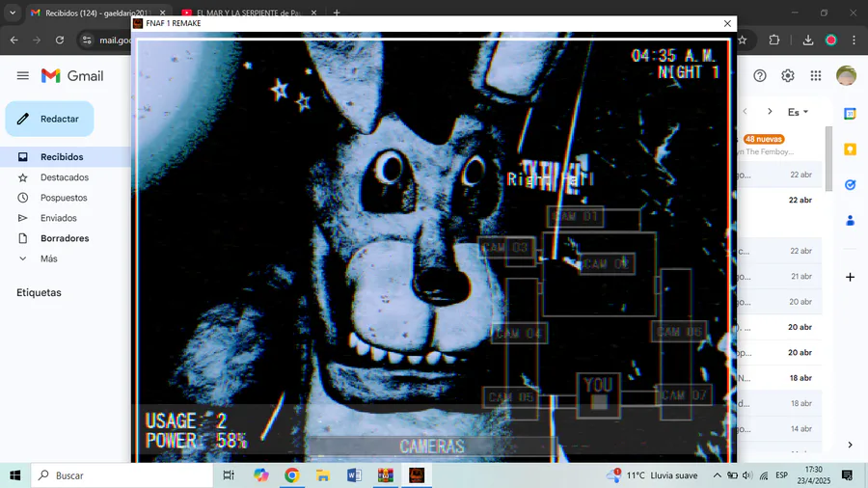
Task: Open Chrome tab search dropdown
Action: click(x=13, y=13)
